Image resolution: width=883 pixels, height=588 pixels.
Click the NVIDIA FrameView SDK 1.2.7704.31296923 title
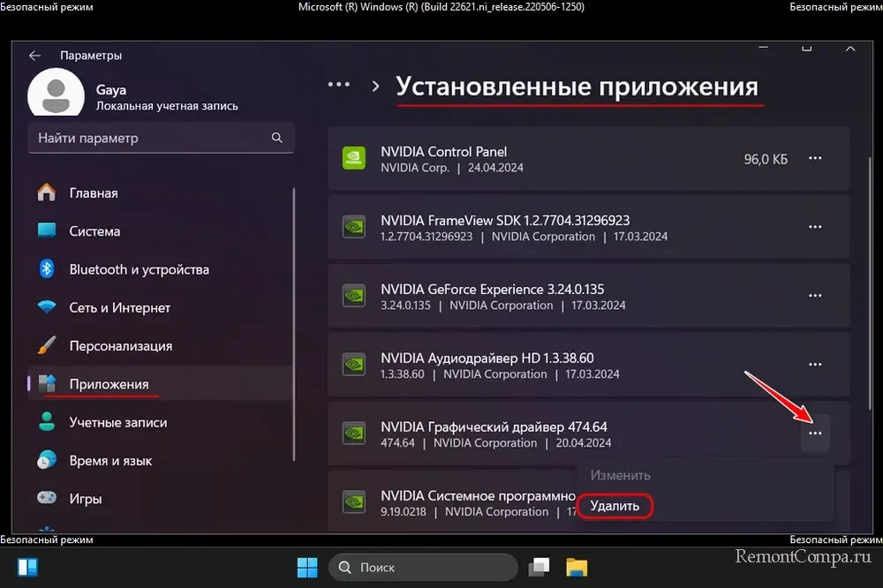pos(505,220)
